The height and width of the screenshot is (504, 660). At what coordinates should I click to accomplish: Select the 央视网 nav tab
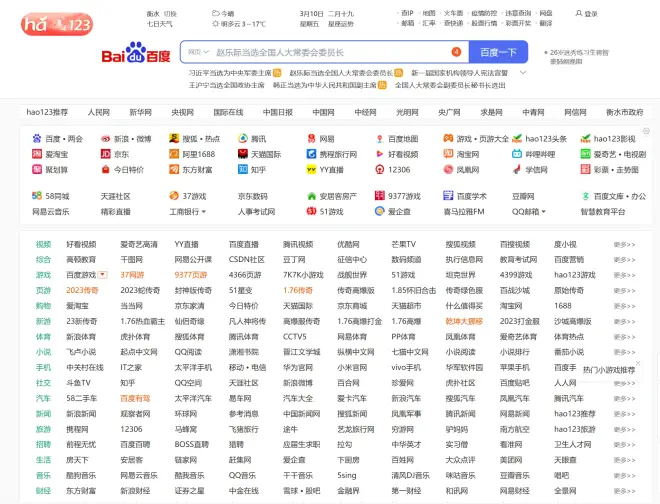(182, 112)
